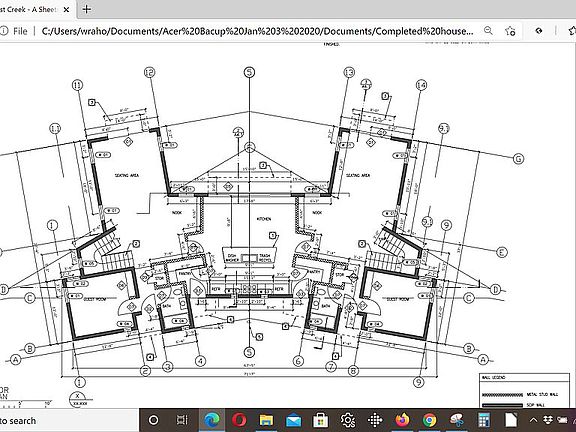
Task: Open a new browser tab with plus button
Action: [x=87, y=9]
